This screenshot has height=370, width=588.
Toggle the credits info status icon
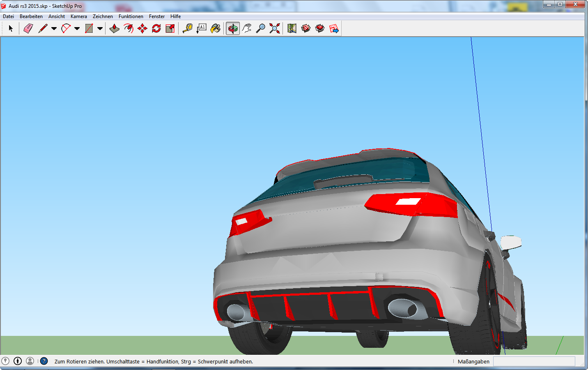(18, 361)
